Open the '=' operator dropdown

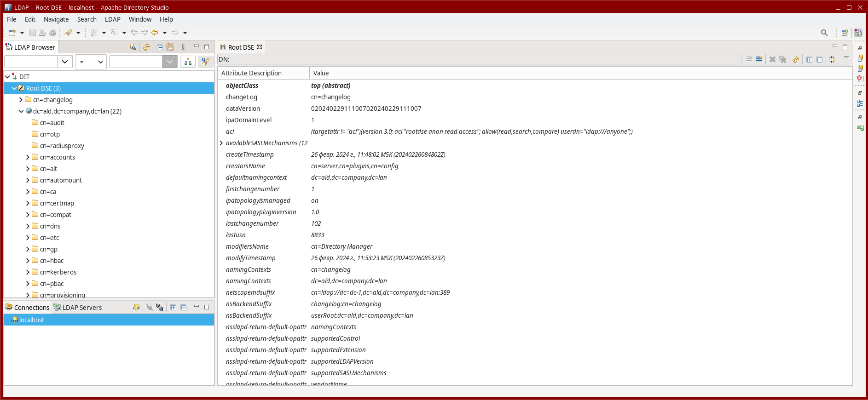click(x=91, y=62)
